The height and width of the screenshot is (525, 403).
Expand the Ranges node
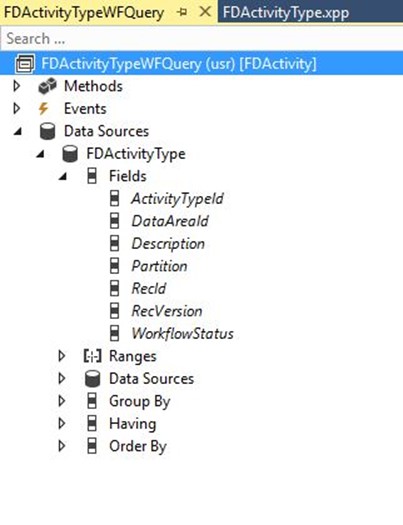pos(62,356)
